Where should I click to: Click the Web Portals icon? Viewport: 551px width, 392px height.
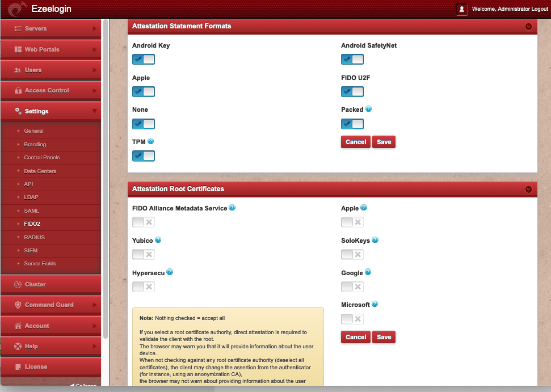[x=18, y=49]
